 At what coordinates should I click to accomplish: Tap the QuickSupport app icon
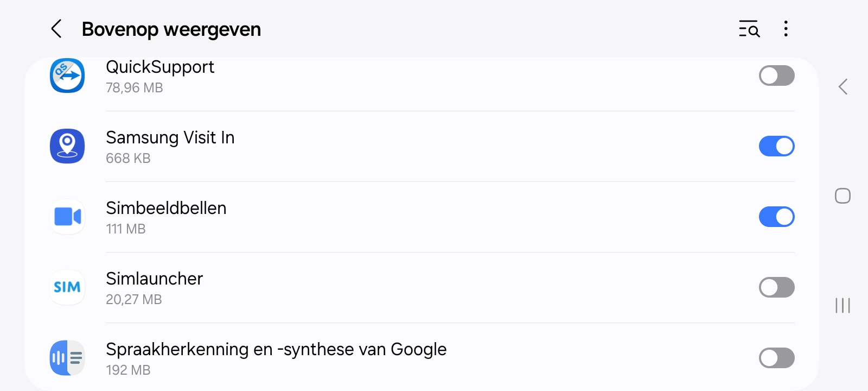[x=67, y=75]
